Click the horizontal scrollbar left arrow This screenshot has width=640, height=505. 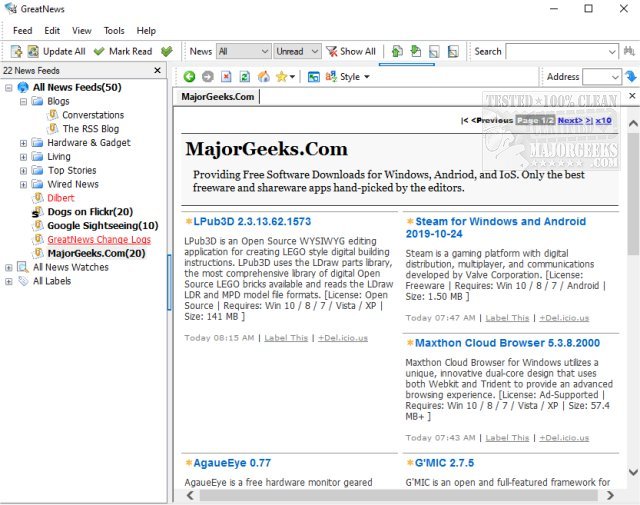click(x=190, y=495)
